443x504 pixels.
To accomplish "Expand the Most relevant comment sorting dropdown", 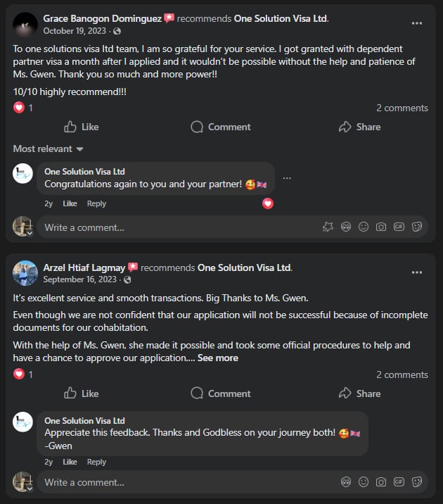I will 49,149.
